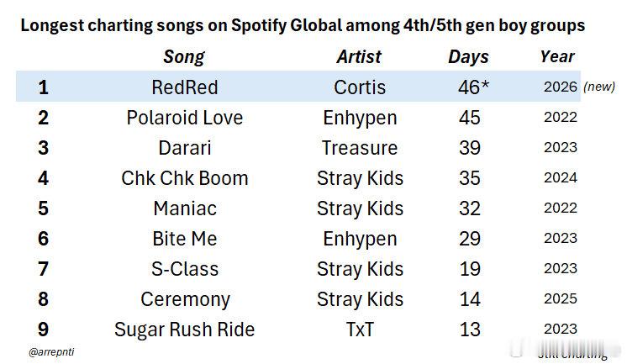The height and width of the screenshot is (364, 627).
Task: Click the Treasure artist cell
Action: pyautogui.click(x=360, y=148)
